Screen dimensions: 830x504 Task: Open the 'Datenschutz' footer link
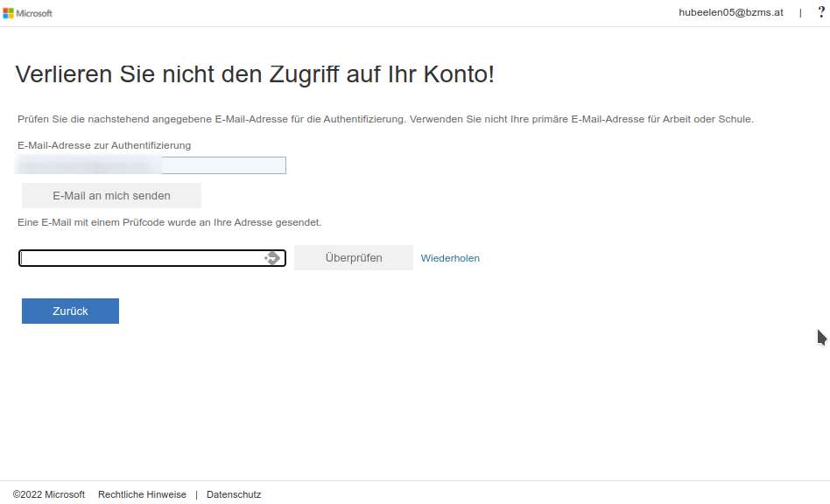[x=234, y=494]
